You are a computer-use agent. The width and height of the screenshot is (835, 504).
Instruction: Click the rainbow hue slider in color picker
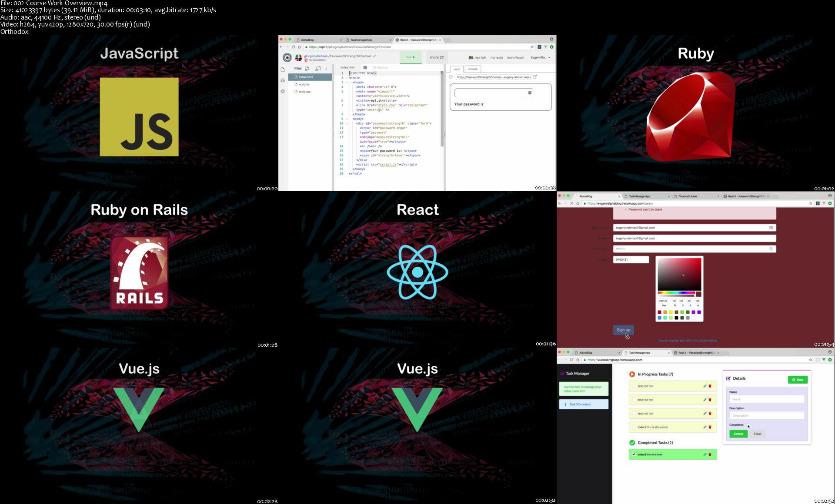point(676,292)
